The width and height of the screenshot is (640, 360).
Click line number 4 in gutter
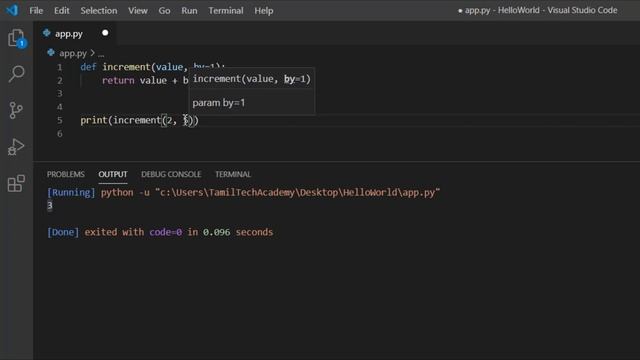60,107
